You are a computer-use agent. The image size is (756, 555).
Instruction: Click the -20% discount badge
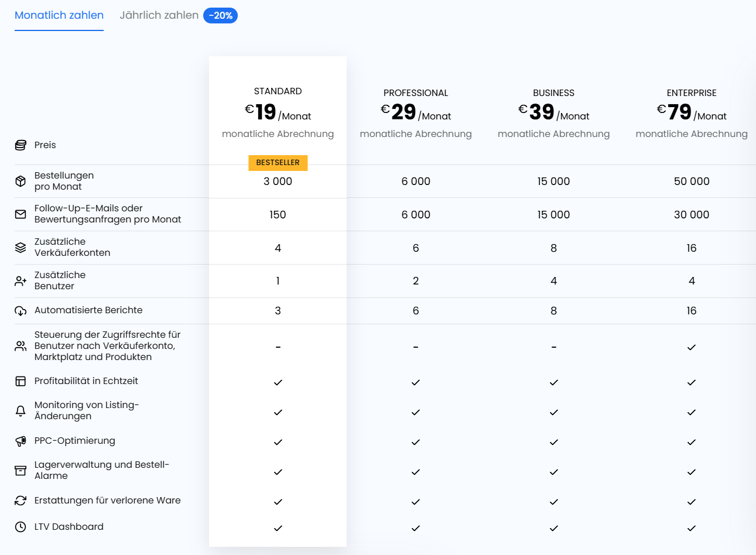pos(220,16)
